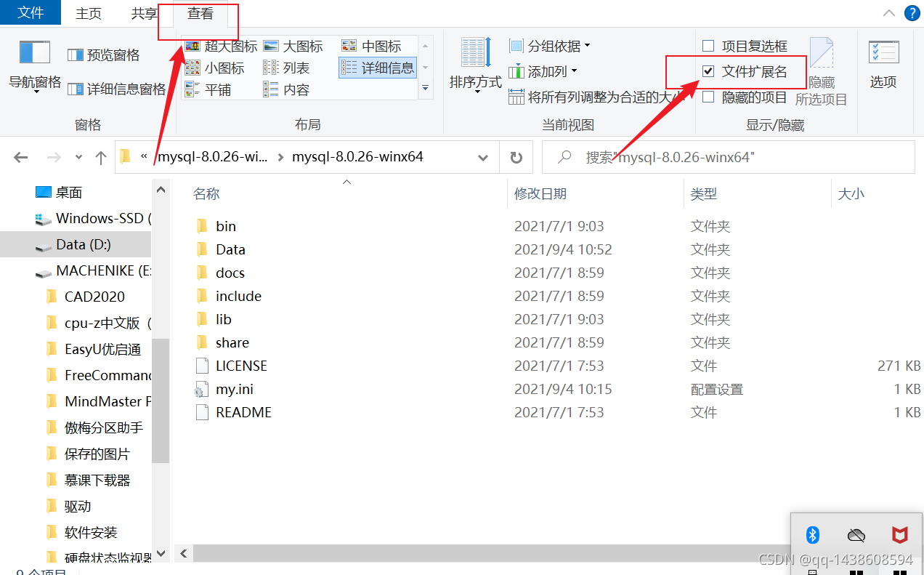Open the File (文件) tab

coord(31,12)
